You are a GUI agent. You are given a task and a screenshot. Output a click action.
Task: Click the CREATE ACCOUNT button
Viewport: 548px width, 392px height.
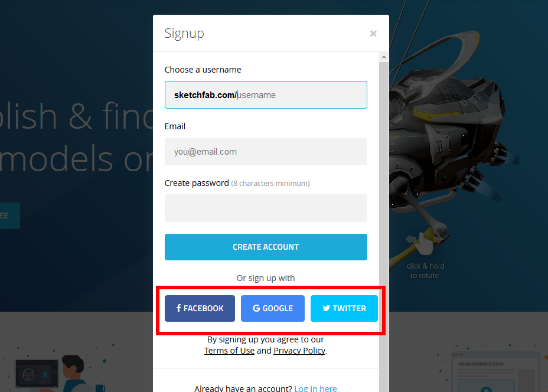pos(266,247)
